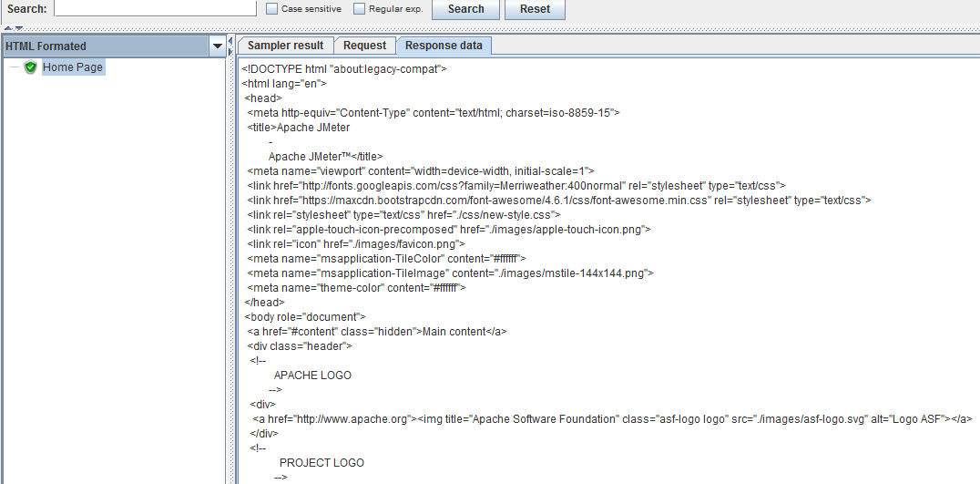This screenshot has width=980, height=484.
Task: Click the body role="document" line
Action: (304, 317)
